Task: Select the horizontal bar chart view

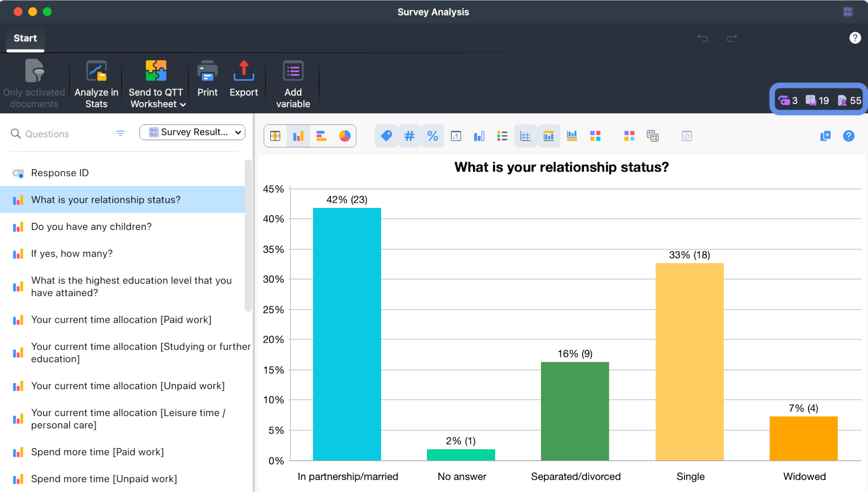Action: coord(321,135)
